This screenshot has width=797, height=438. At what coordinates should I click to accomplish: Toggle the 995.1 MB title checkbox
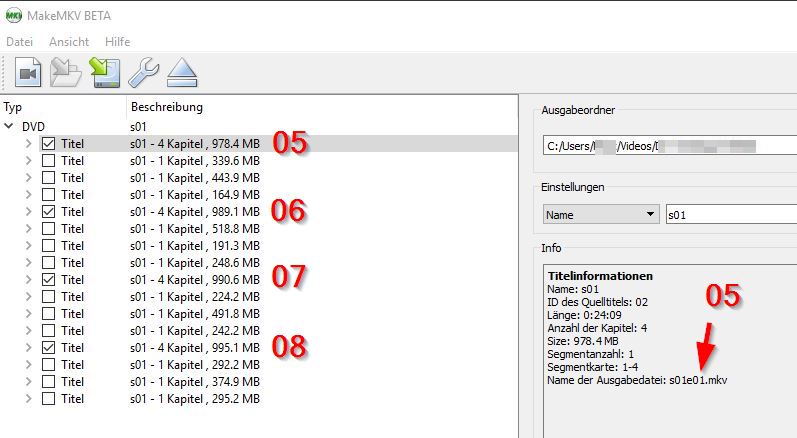click(48, 347)
